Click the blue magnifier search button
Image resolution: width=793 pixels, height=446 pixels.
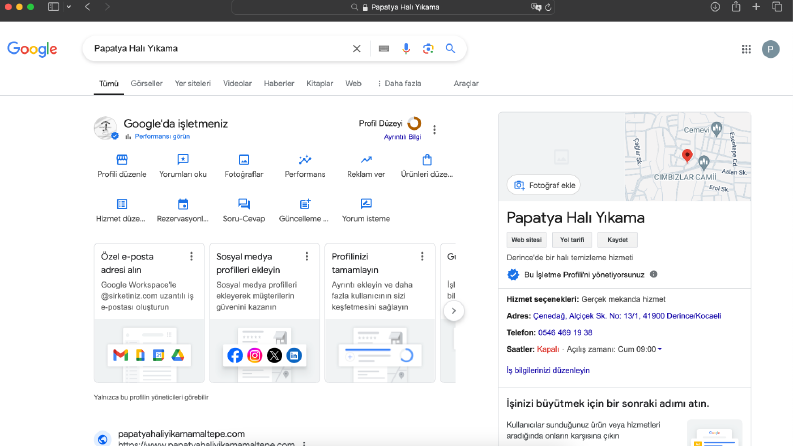450,49
